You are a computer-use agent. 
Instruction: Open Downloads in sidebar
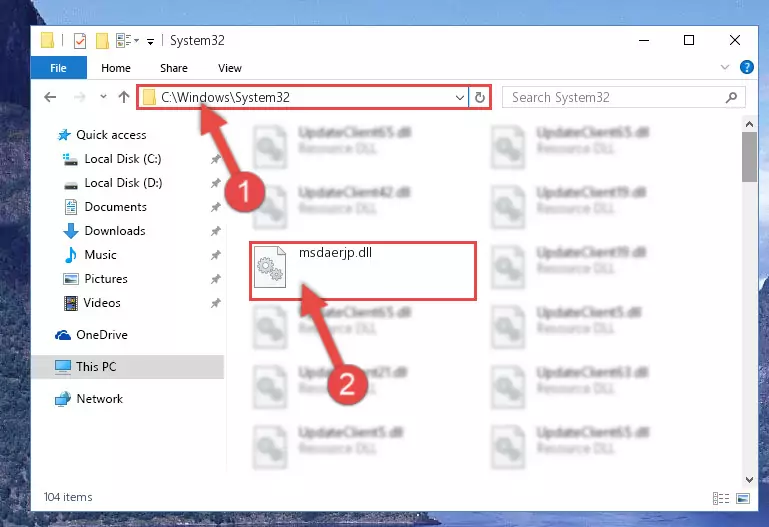[x=115, y=231]
